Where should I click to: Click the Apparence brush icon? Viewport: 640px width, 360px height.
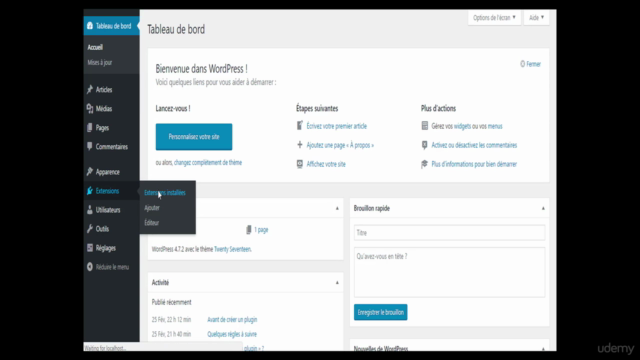coord(90,171)
